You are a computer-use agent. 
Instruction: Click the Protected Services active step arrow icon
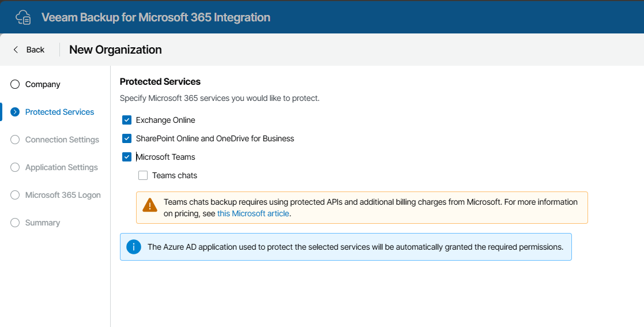[15, 112]
